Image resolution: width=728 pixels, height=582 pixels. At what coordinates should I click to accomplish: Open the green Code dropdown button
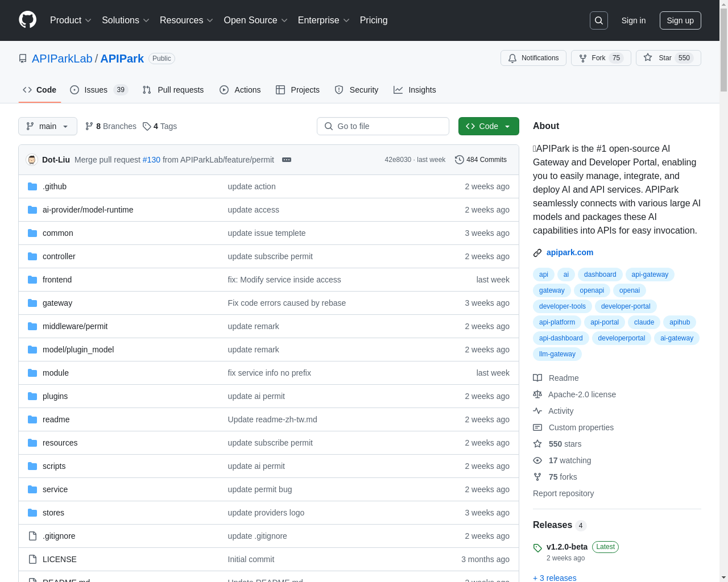489,126
